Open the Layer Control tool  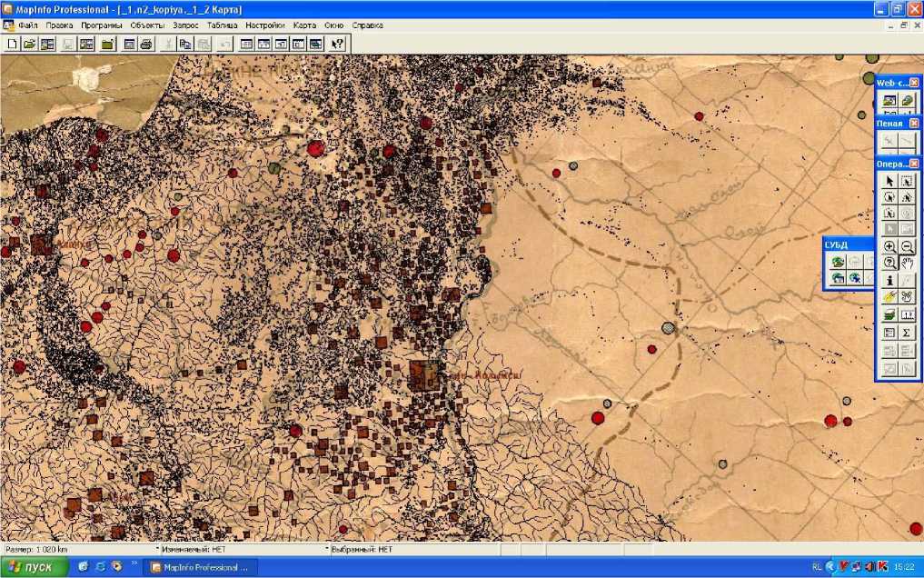890,314
